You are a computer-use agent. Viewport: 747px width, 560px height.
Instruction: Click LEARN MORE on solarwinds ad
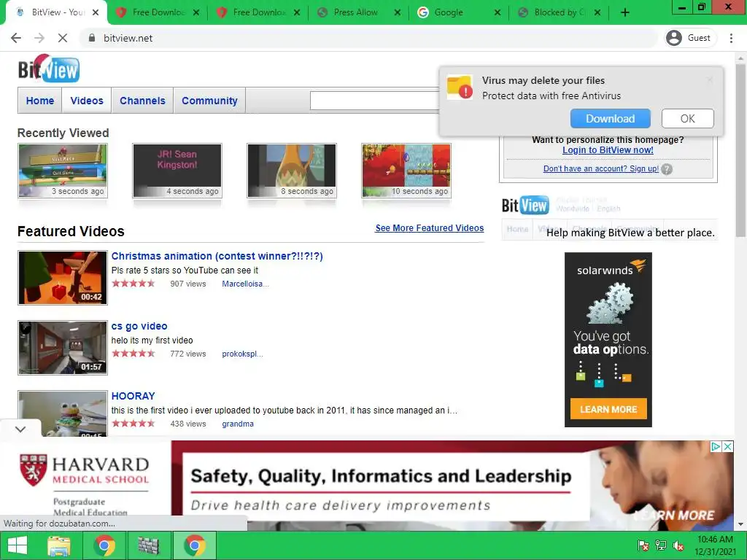pos(608,409)
